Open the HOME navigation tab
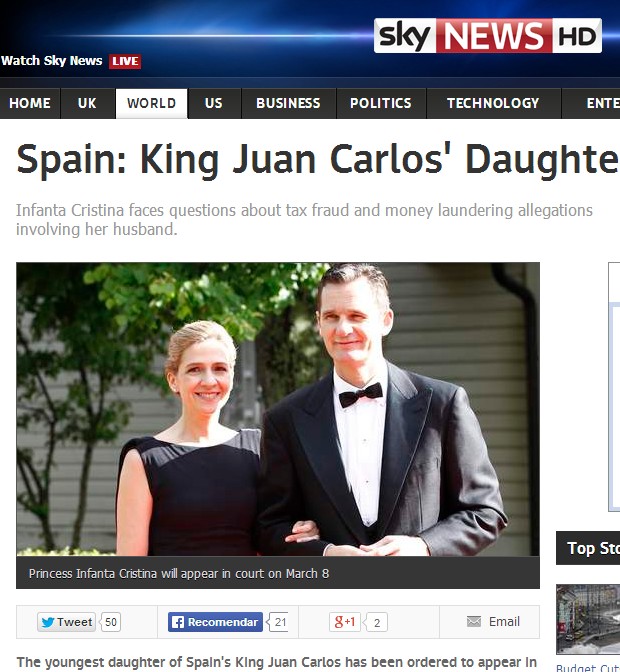This screenshot has width=620, height=672. (x=30, y=103)
